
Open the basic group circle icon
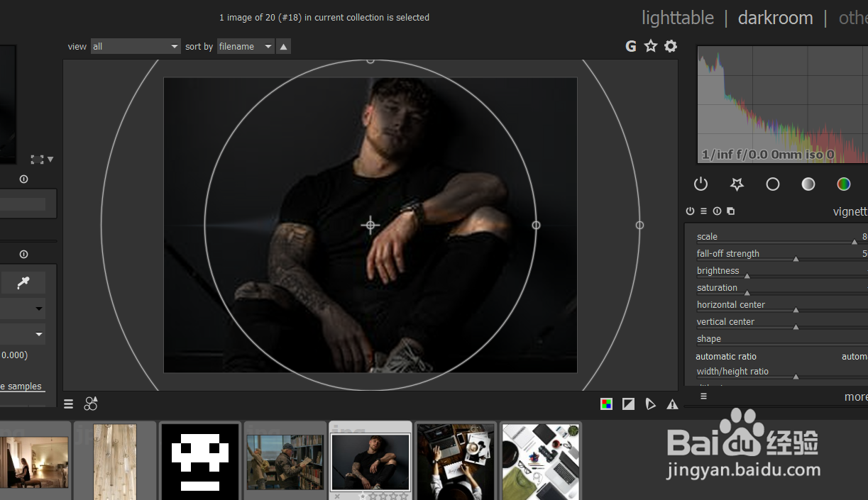773,184
